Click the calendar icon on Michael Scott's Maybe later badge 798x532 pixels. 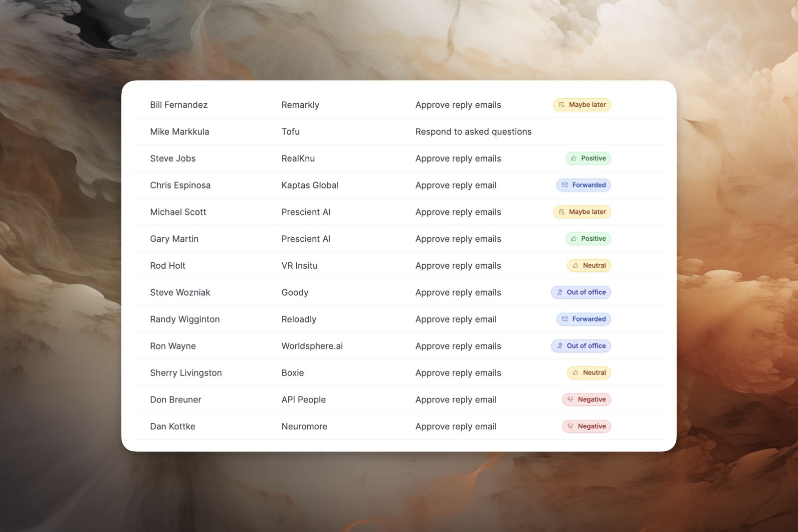coord(562,212)
